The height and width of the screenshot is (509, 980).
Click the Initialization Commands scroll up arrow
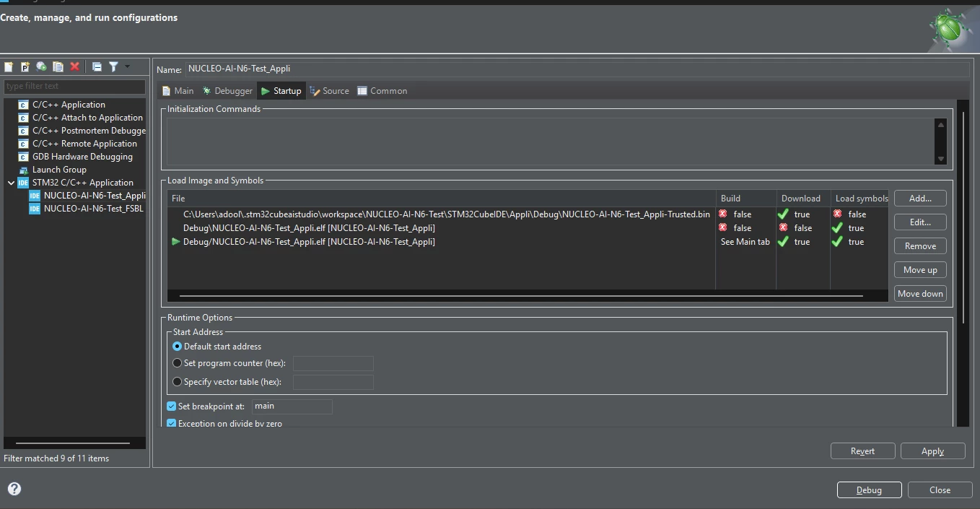pos(941,125)
